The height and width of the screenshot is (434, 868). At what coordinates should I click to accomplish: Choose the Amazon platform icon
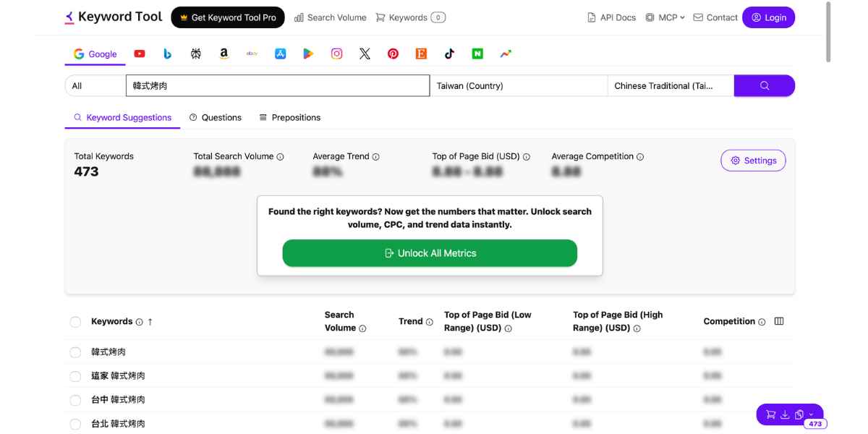[224, 54]
